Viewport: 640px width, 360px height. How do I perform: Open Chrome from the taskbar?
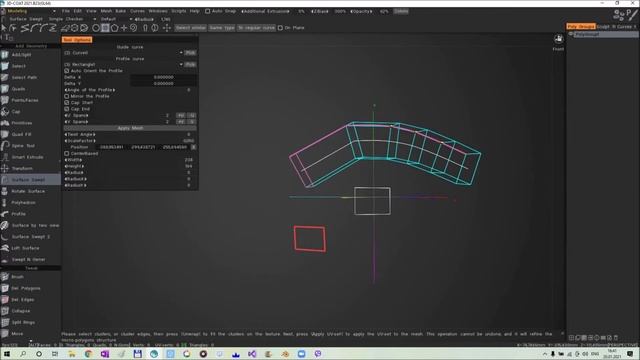pyautogui.click(x=88, y=354)
